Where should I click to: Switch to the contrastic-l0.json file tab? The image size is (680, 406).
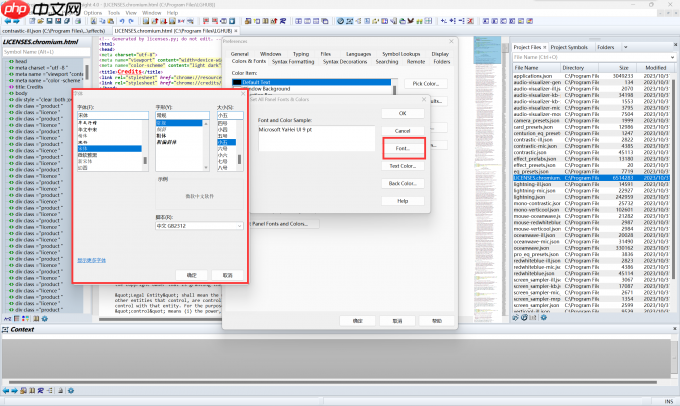click(x=55, y=32)
